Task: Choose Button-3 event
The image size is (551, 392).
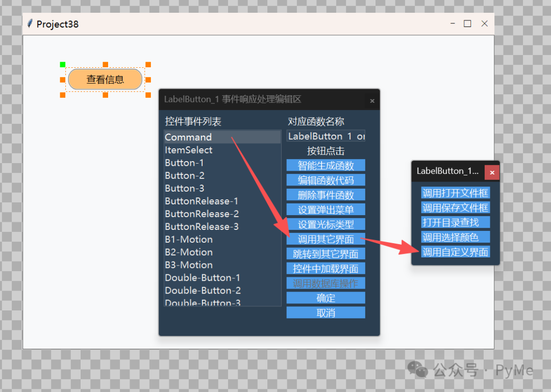Action: pos(222,188)
